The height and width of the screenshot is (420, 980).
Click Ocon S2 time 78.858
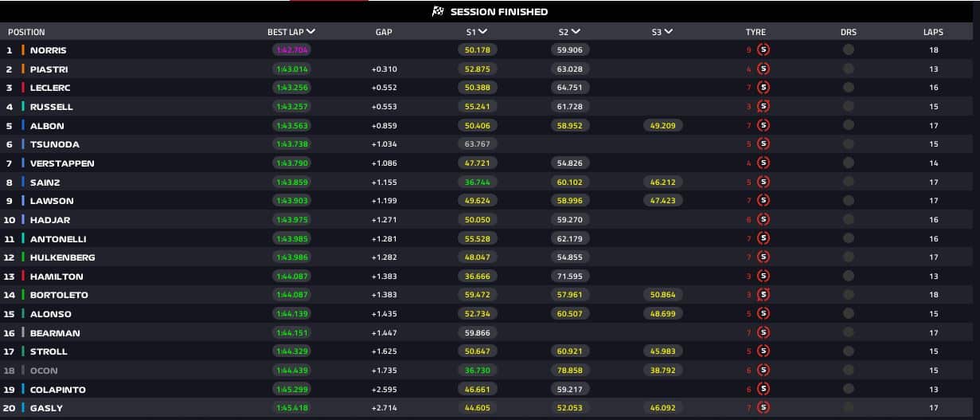[x=570, y=371]
